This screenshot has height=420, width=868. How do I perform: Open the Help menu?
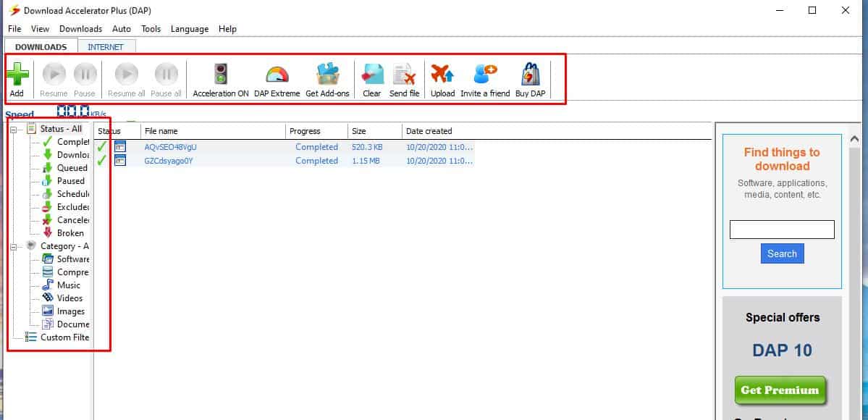227,29
